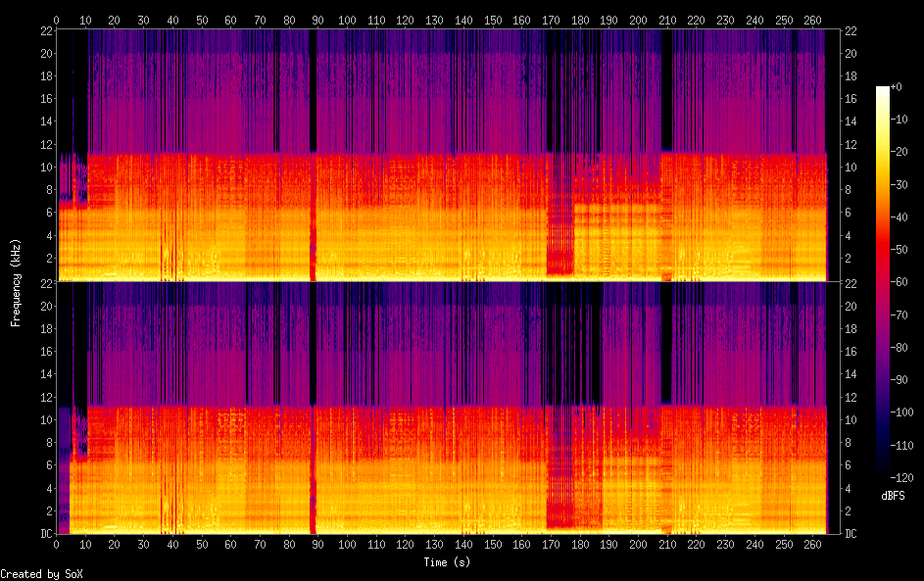Click the "Frequency (kHz)" axis label
This screenshot has width=924, height=581.
tap(16, 282)
